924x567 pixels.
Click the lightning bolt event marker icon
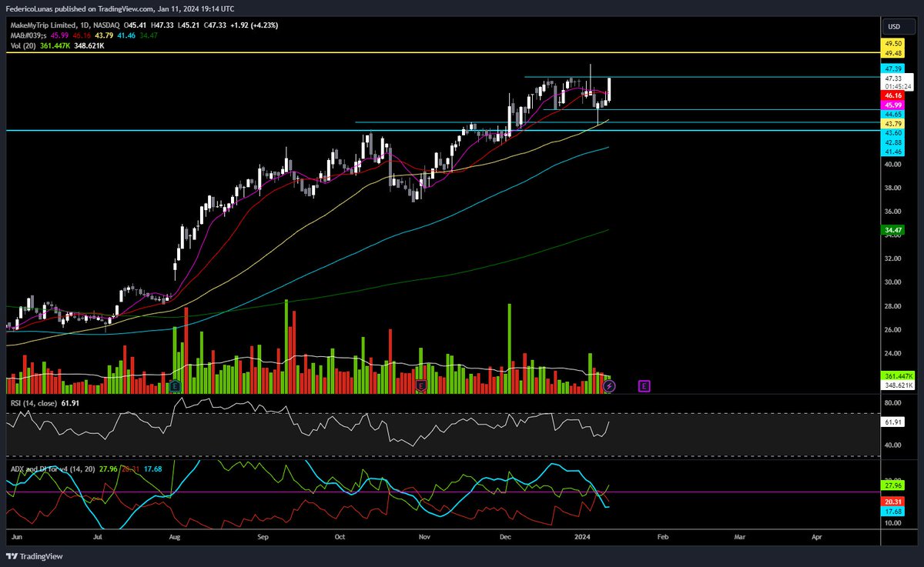point(609,387)
